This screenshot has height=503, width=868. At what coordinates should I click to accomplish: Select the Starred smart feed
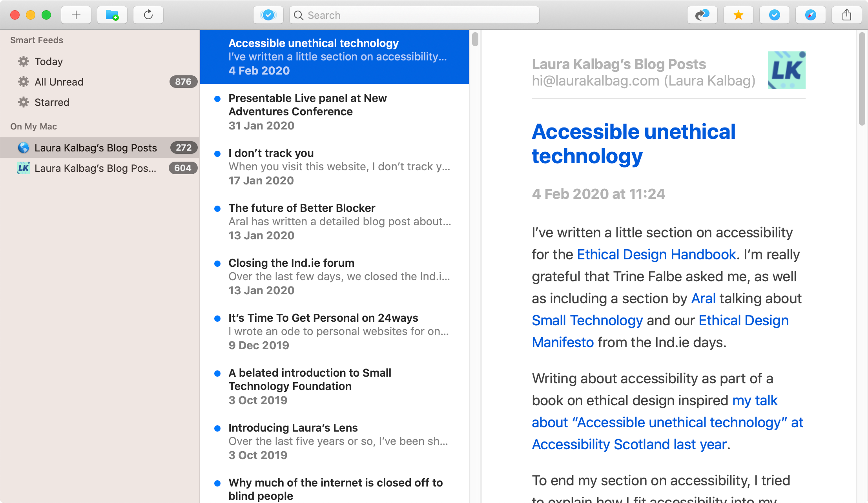tap(51, 102)
